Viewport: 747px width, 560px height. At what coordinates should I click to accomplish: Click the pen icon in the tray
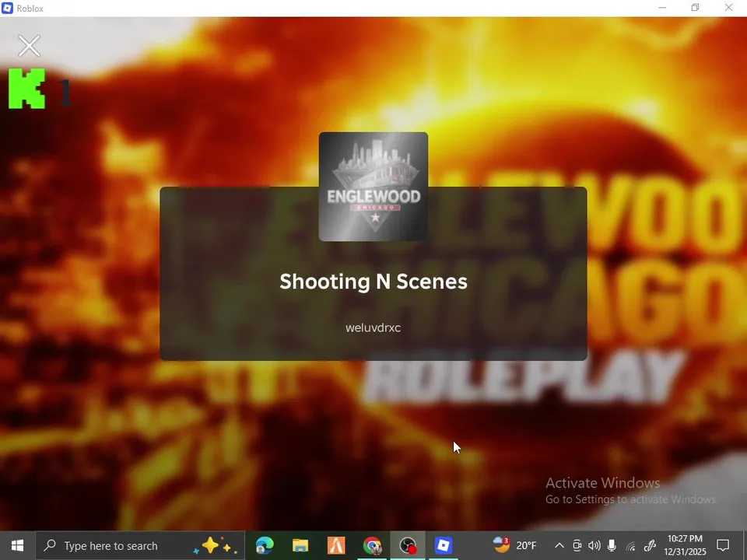(x=650, y=546)
